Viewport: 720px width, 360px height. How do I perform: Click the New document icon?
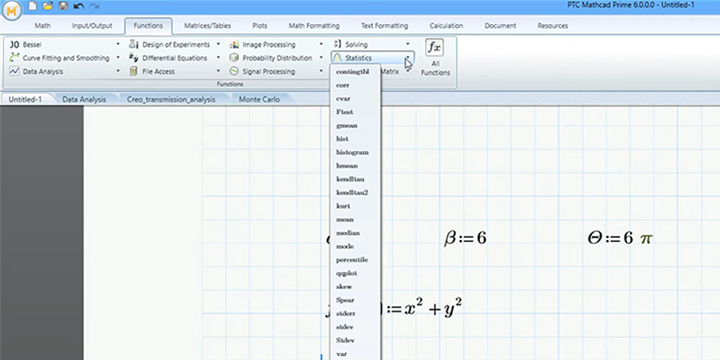tap(32, 6)
